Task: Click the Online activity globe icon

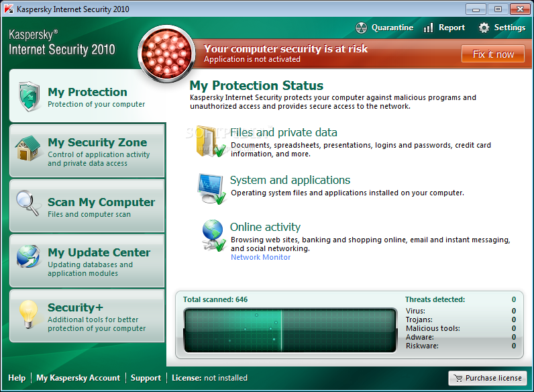Action: point(213,236)
